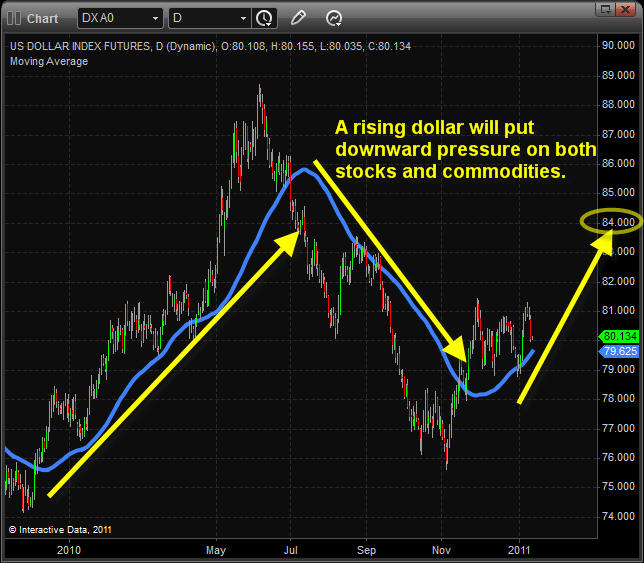Close the Chart window
Viewport: 644px width, 563px height.
(x=626, y=9)
